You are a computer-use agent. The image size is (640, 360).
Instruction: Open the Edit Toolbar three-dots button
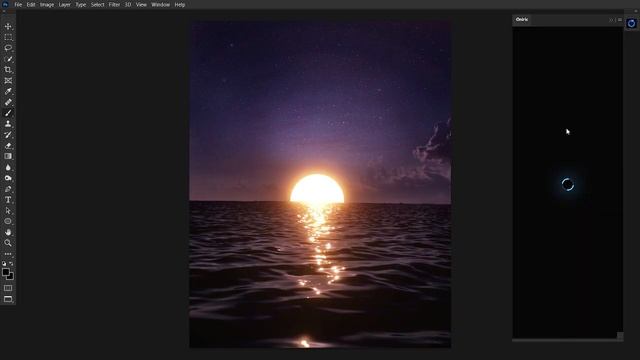[8, 254]
